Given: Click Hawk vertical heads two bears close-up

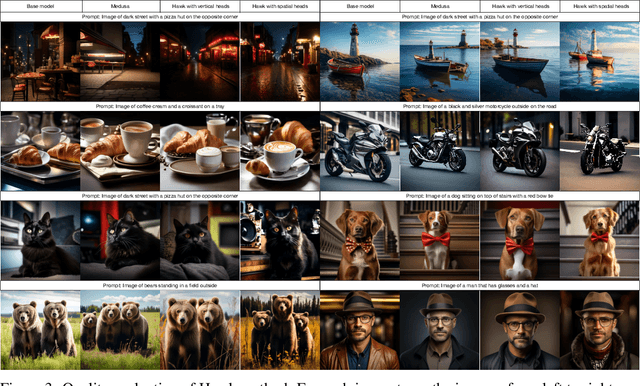Looking at the screenshot, I should [x=200, y=330].
